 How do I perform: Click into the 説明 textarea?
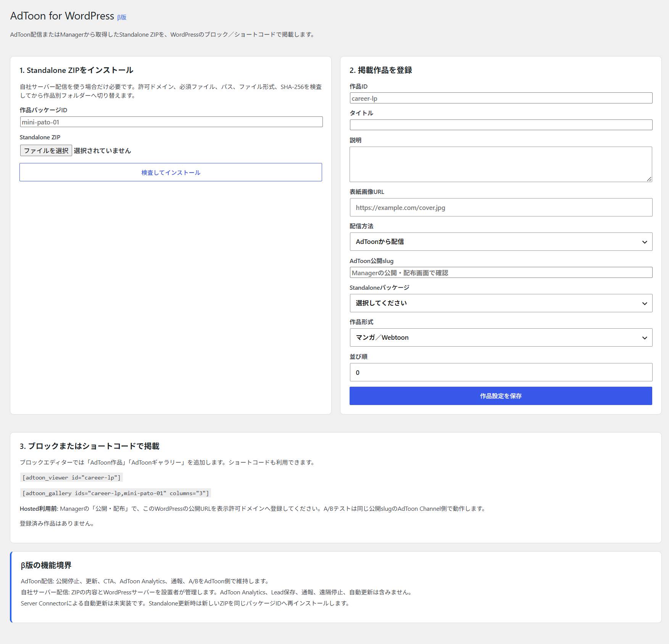pyautogui.click(x=501, y=164)
